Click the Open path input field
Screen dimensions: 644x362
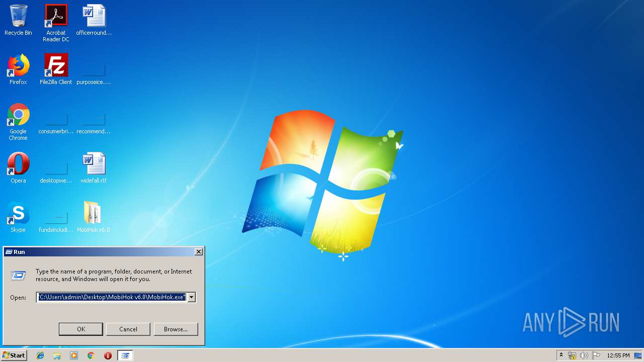pos(112,297)
